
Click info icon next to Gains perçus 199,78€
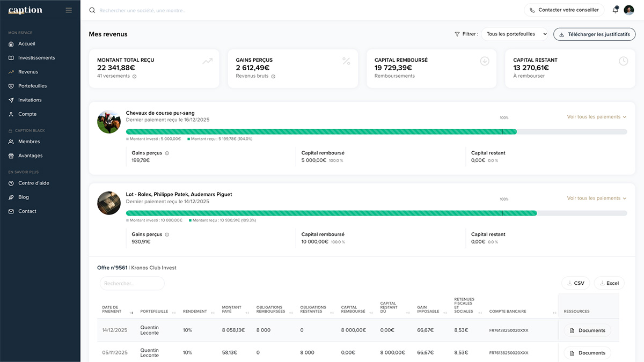(x=167, y=153)
